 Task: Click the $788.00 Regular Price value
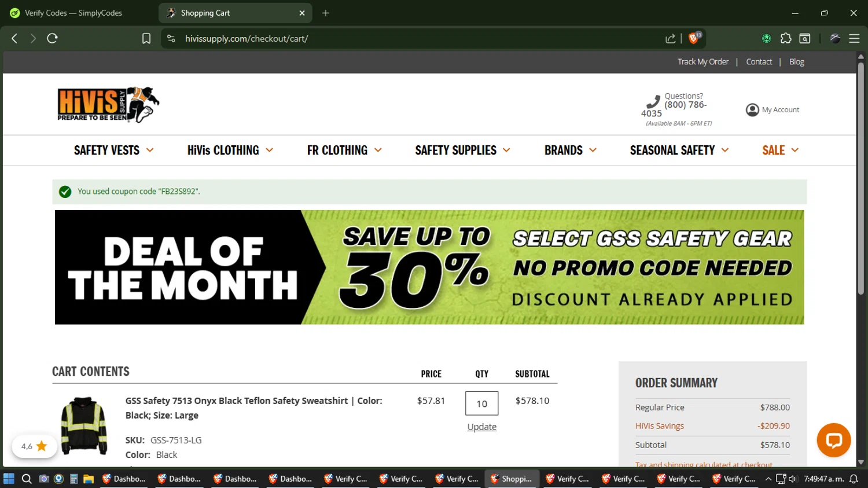tap(775, 408)
